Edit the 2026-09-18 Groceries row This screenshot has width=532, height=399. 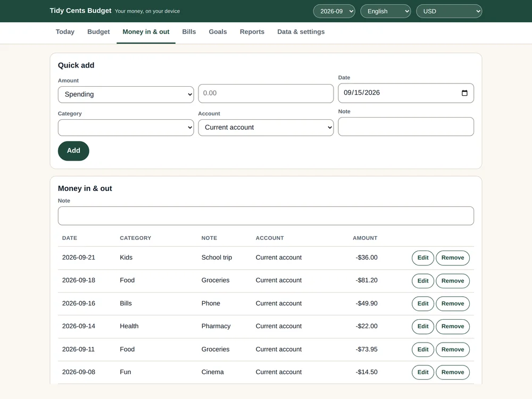click(423, 281)
